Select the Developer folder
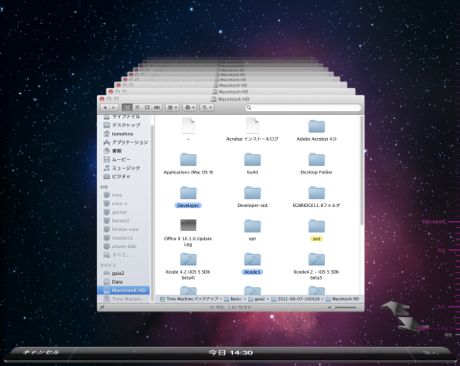460x366 pixels. [188, 197]
